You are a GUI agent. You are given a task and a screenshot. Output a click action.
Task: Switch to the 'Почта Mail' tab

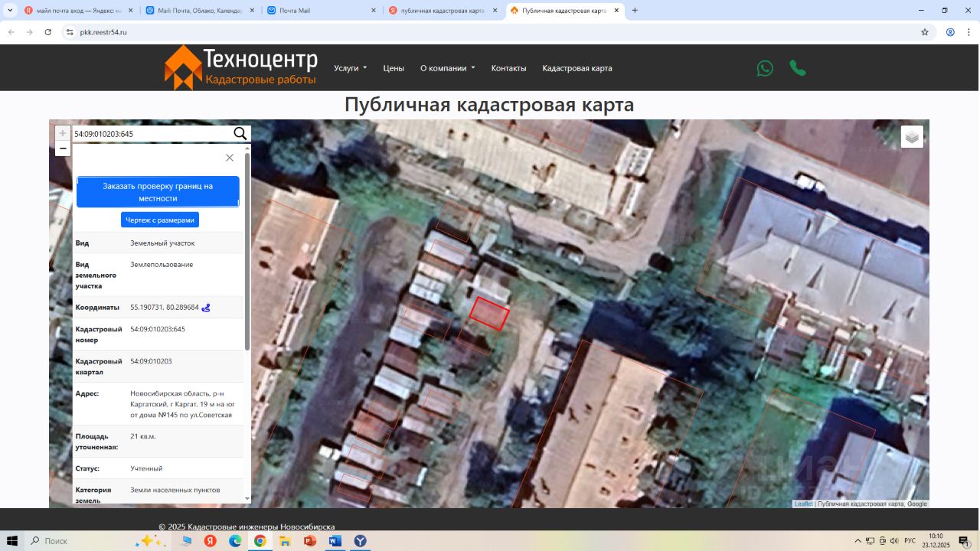(x=322, y=11)
